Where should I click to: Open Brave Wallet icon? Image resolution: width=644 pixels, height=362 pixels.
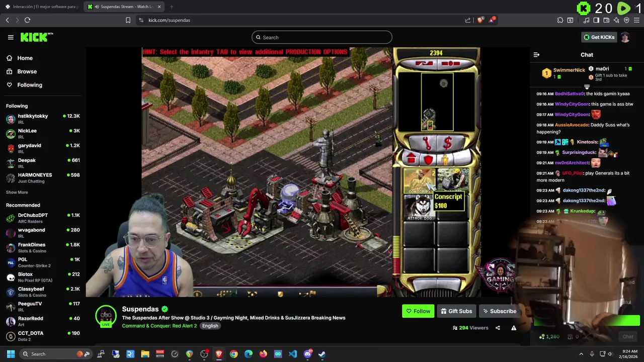(606, 20)
